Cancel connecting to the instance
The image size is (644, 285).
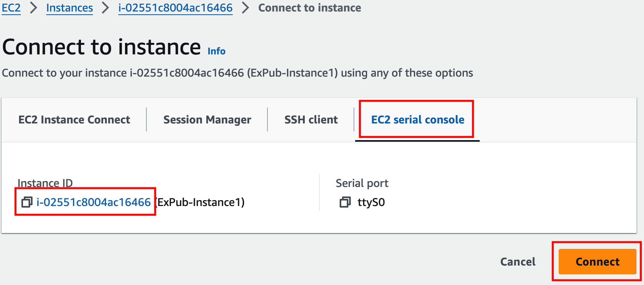click(x=518, y=262)
